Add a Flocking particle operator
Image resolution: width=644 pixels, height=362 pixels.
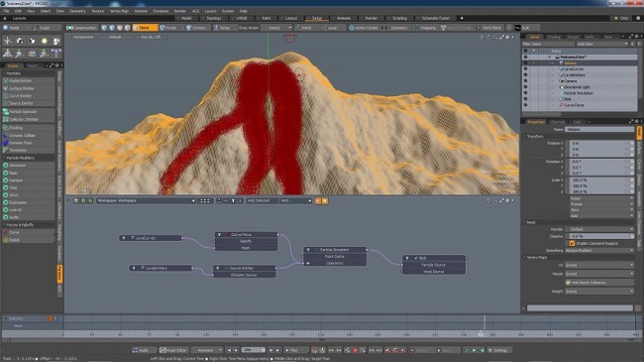pos(29,128)
